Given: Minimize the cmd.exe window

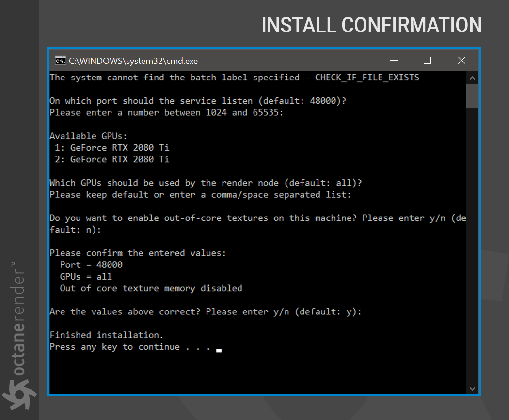Looking at the screenshot, I should pyautogui.click(x=394, y=61).
